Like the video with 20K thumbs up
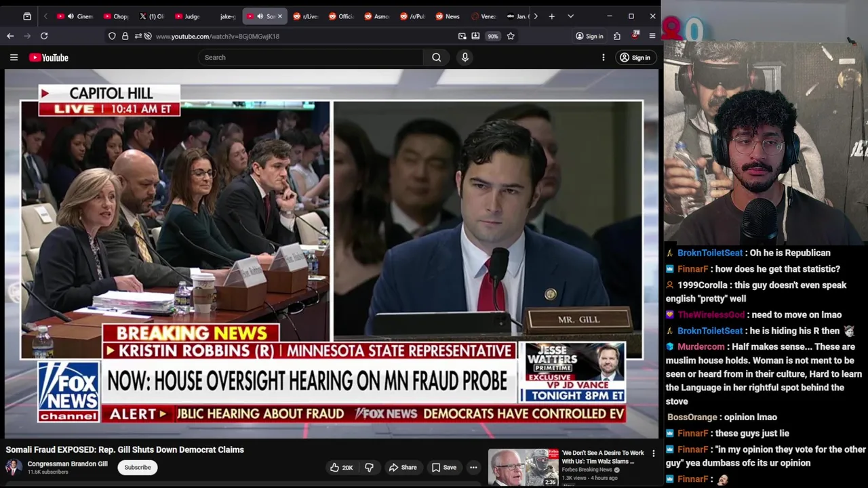 [341, 467]
